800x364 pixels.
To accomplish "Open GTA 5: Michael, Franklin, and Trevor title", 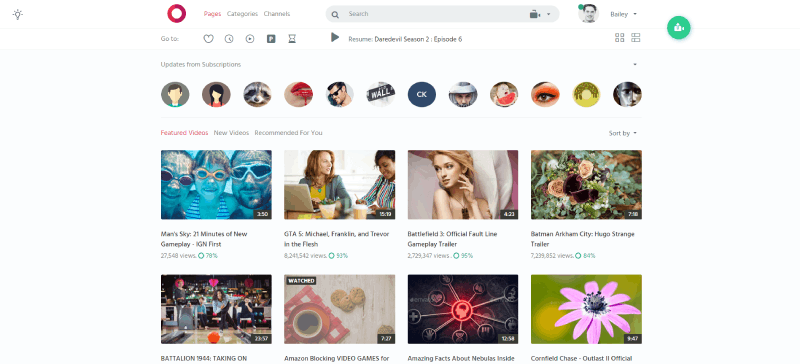I will tap(337, 239).
